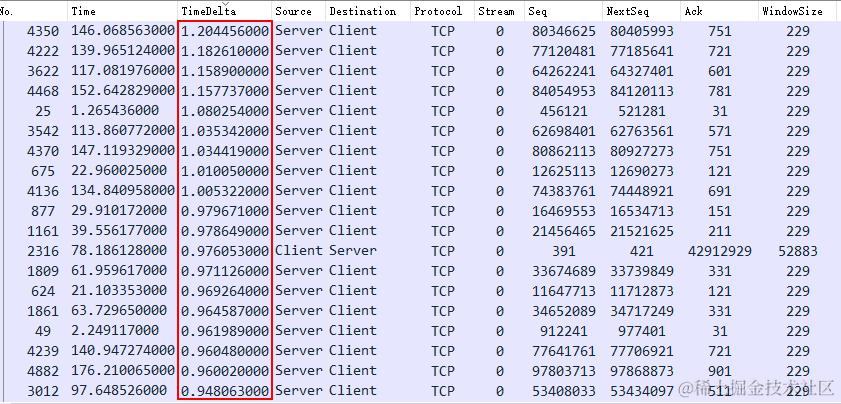This screenshot has height=404, width=841.
Task: Toggle the sort arrow above TimeDelta
Action: tap(224, 4)
